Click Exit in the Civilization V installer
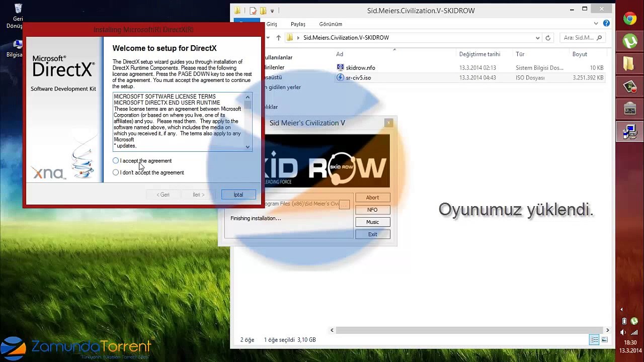 [x=372, y=234]
